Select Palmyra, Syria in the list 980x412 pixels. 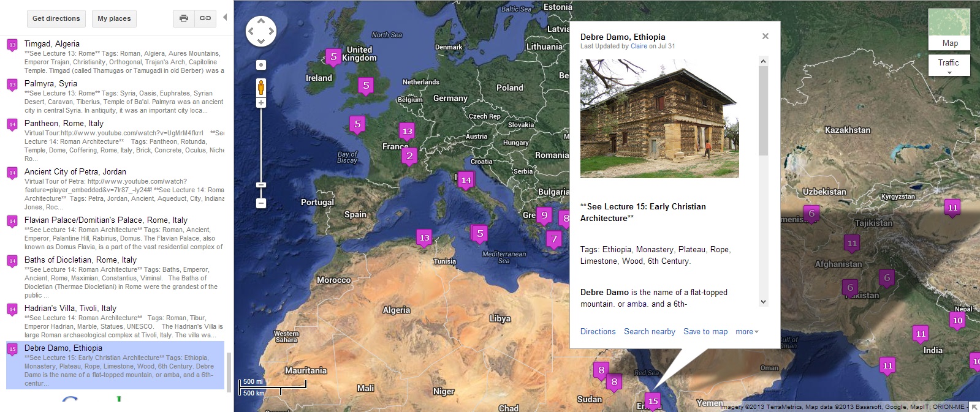[x=51, y=83]
